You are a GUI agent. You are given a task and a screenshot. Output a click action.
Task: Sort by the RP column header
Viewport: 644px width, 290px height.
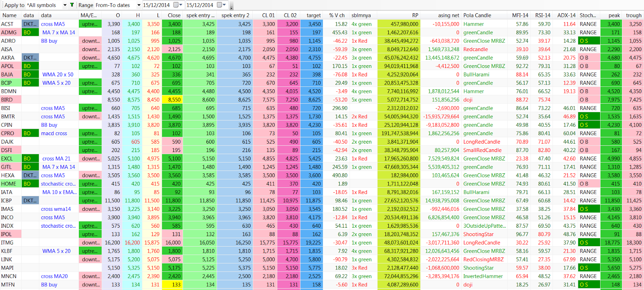click(398, 15)
